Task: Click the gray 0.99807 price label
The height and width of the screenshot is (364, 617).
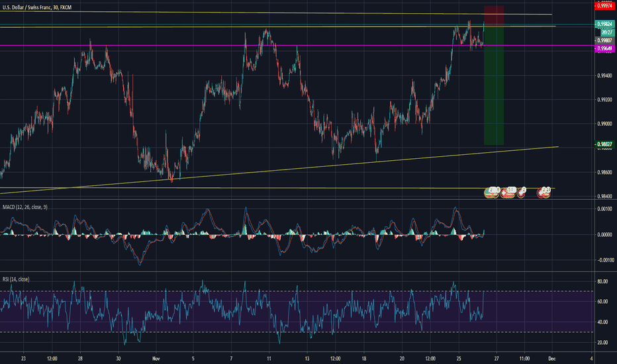Action: pos(604,40)
